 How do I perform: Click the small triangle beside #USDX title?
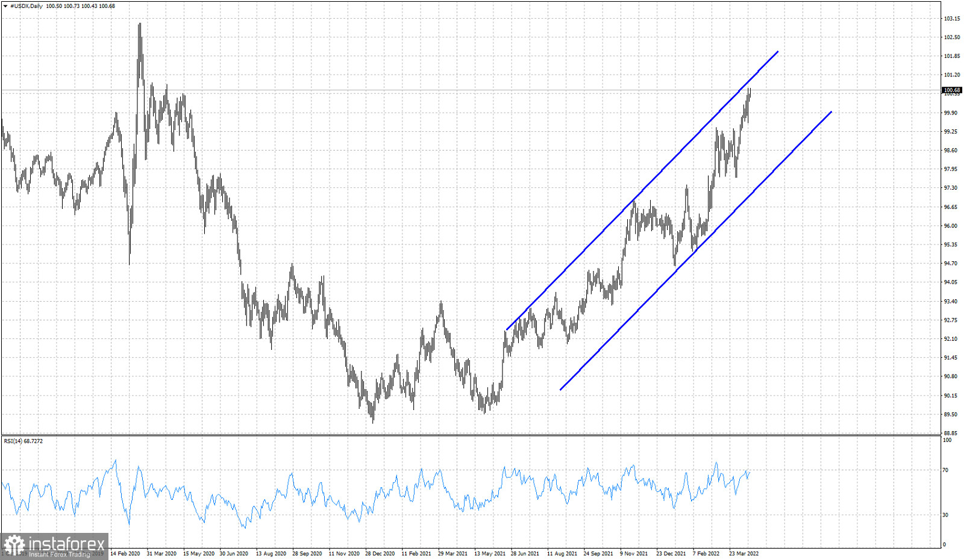5,6
